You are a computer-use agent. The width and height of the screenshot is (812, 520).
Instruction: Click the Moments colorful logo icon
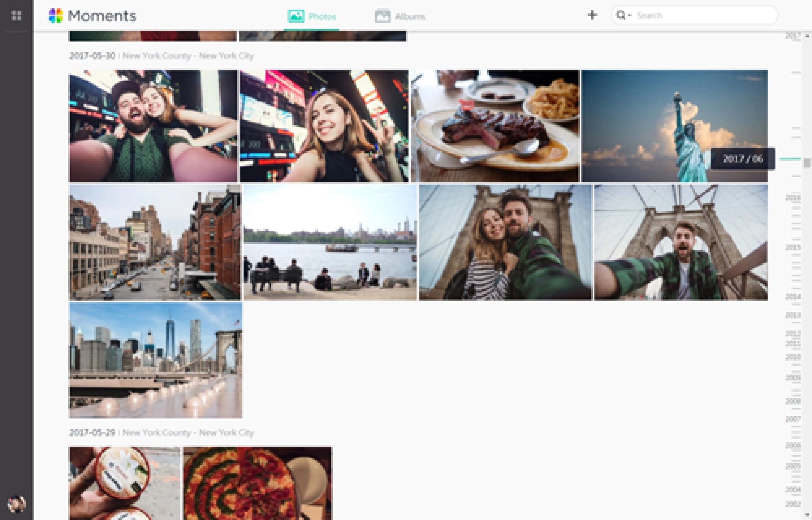[x=56, y=15]
